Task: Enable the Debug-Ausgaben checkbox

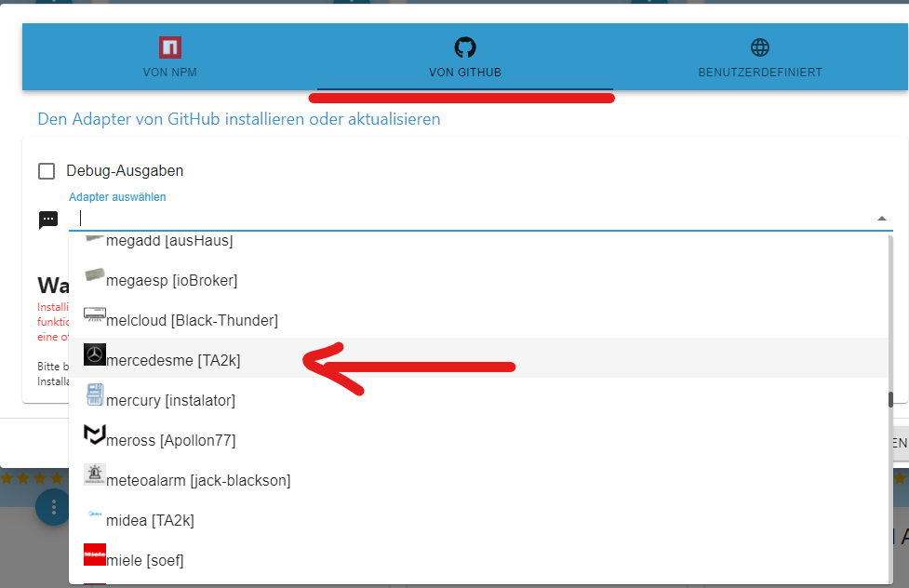Action: point(47,171)
